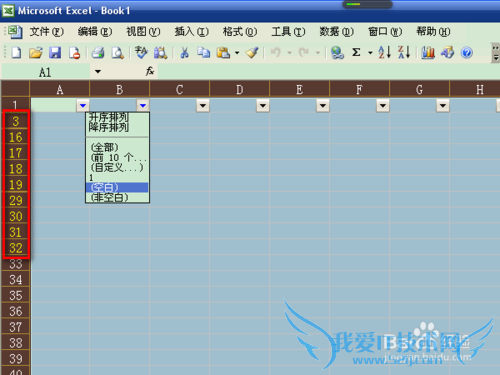
Task: Select row 35 header
Action: 16,295
